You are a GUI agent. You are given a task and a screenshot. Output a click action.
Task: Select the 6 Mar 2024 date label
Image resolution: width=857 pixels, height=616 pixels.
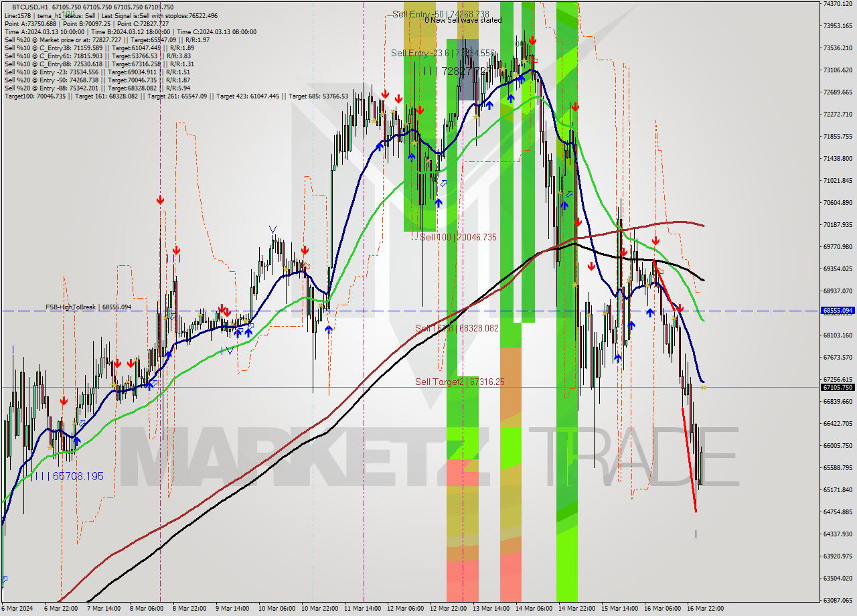(16, 609)
